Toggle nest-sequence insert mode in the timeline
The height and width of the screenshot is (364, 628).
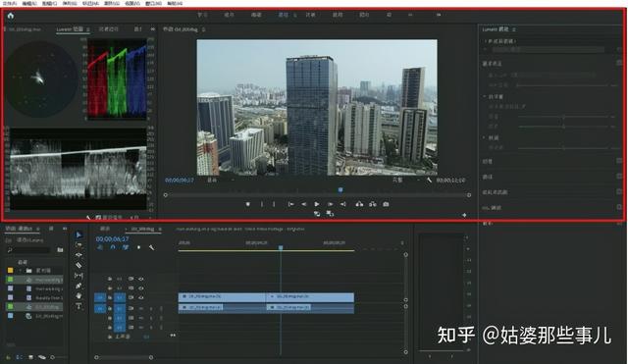pos(100,247)
